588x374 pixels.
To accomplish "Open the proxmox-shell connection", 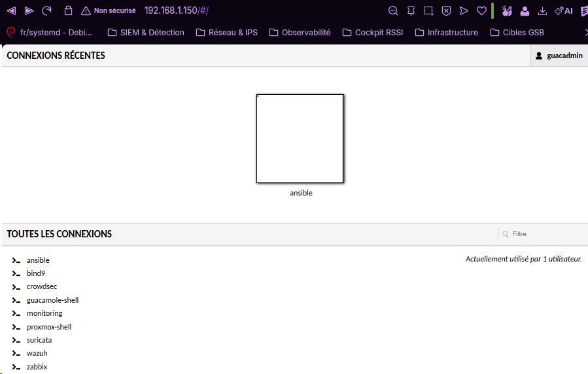I will (x=49, y=327).
